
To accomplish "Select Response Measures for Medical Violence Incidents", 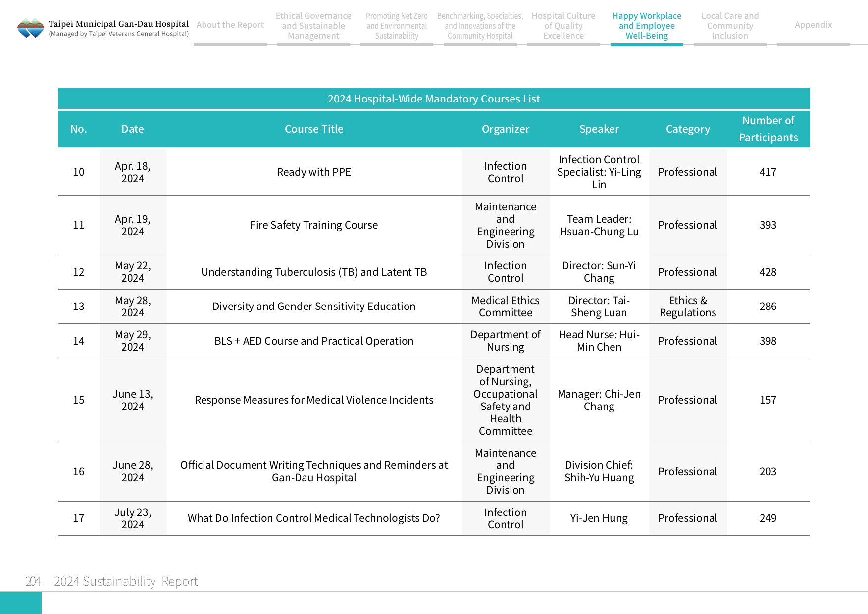I will coord(314,400).
